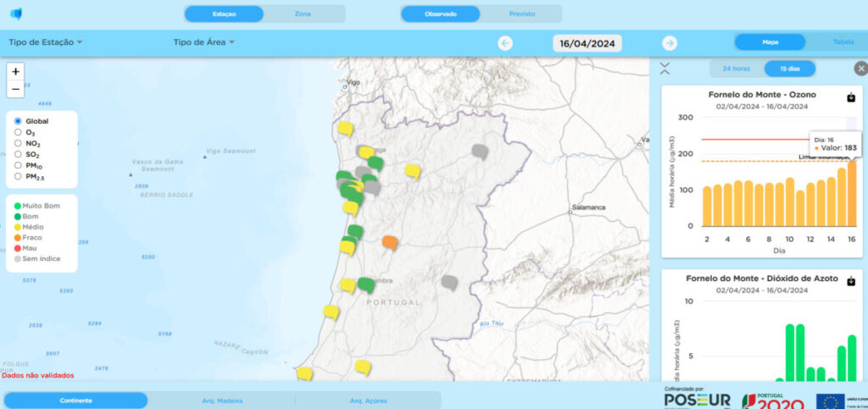Image resolution: width=868 pixels, height=409 pixels.
Task: Click the Fraco legend color
Action: pos(18,238)
